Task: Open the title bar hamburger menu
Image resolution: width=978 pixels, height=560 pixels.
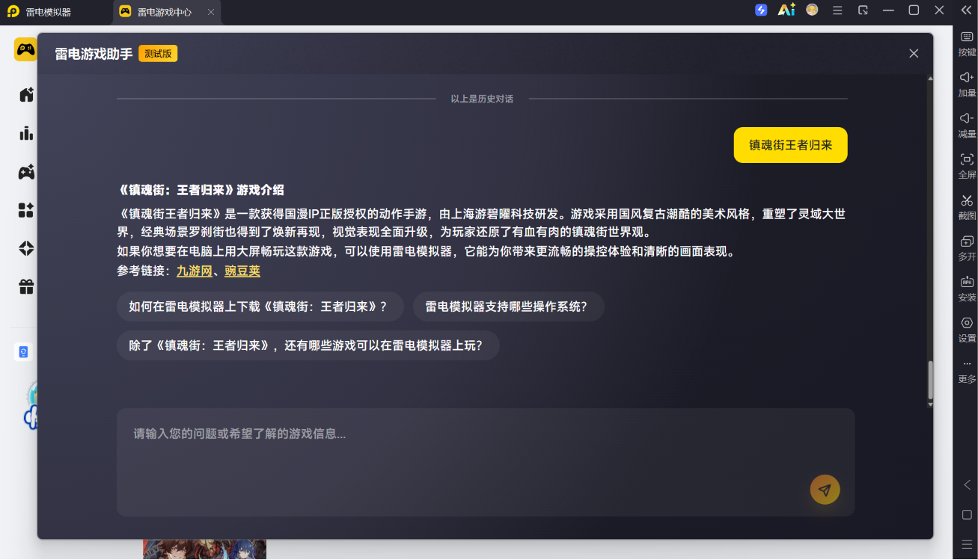Action: coord(837,10)
